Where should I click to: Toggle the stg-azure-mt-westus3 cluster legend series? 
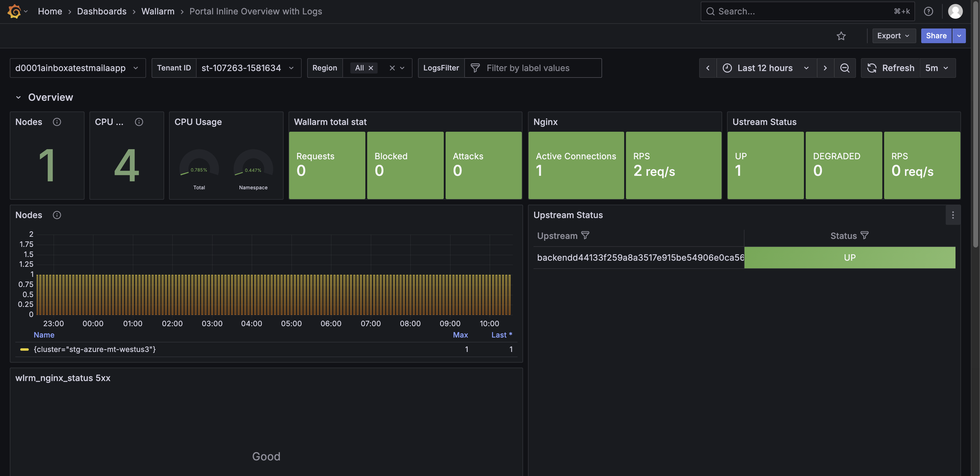tap(94, 349)
